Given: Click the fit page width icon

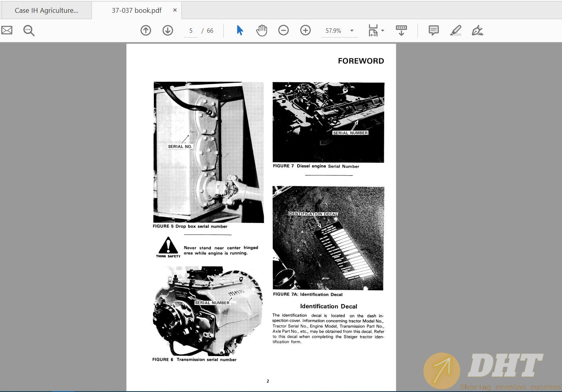Looking at the screenshot, I should [373, 30].
